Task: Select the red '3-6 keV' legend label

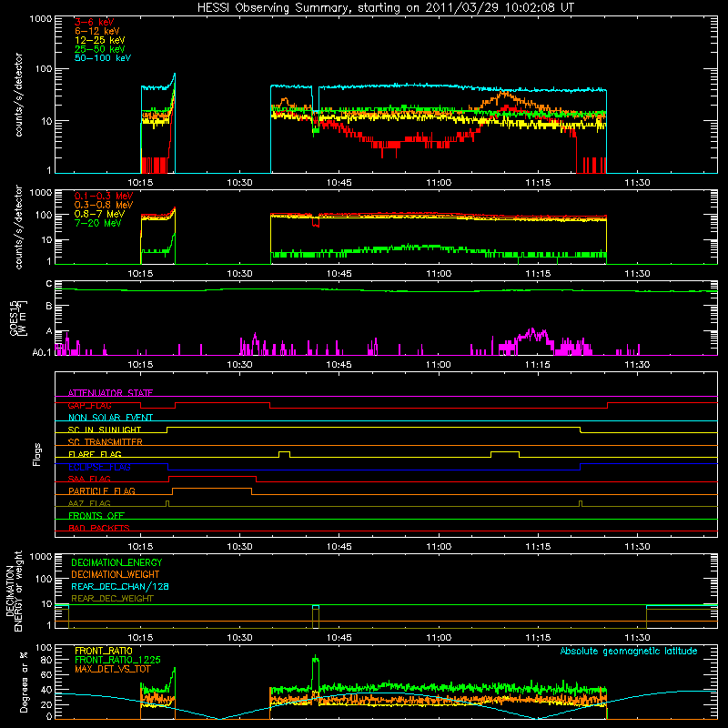Action: tap(95, 22)
